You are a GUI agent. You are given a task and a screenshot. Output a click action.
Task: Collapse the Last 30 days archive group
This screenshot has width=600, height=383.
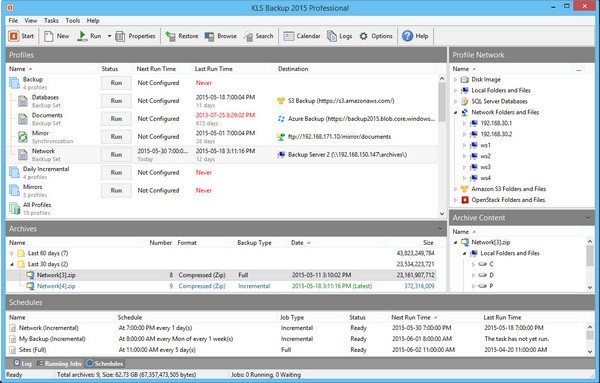[12, 264]
